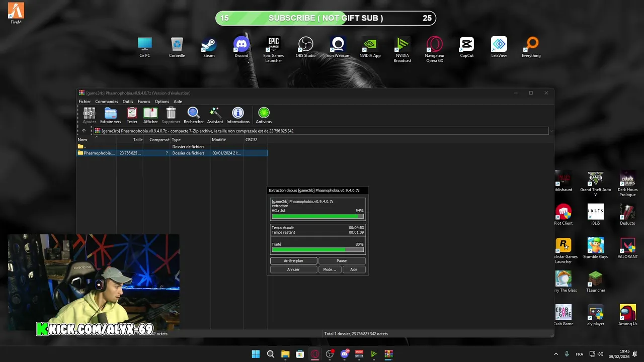Select the Among Us desktop shortcut
The width and height of the screenshot is (644, 362).
click(x=628, y=316)
